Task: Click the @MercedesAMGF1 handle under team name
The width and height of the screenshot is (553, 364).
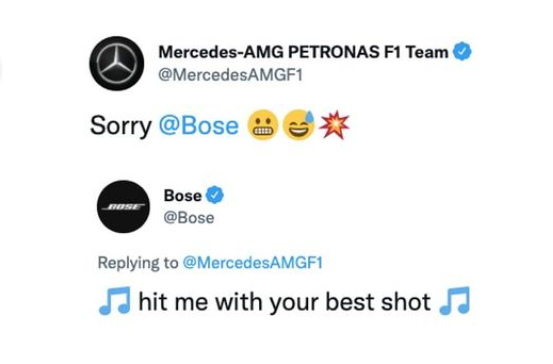Action: [x=230, y=75]
